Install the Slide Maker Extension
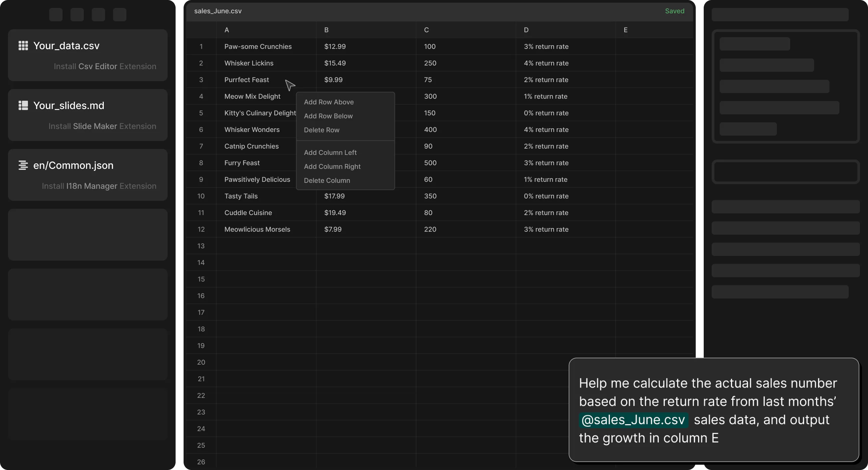 pyautogui.click(x=102, y=126)
